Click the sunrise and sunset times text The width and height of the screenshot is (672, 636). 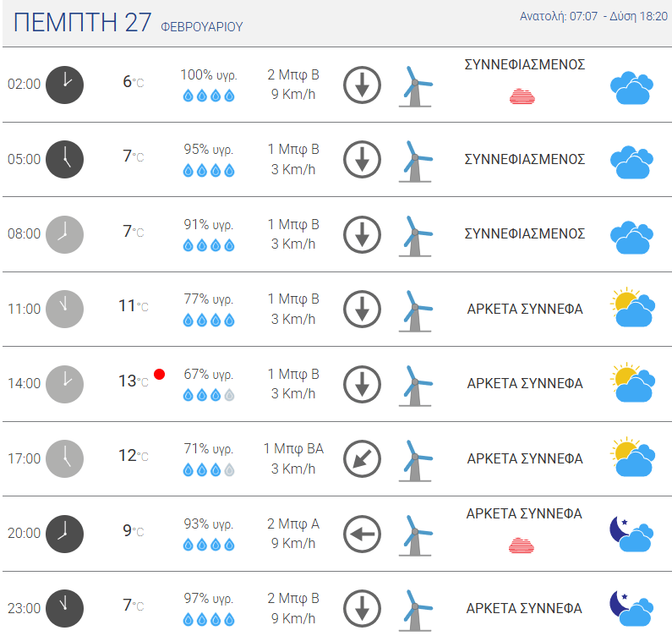[593, 16]
